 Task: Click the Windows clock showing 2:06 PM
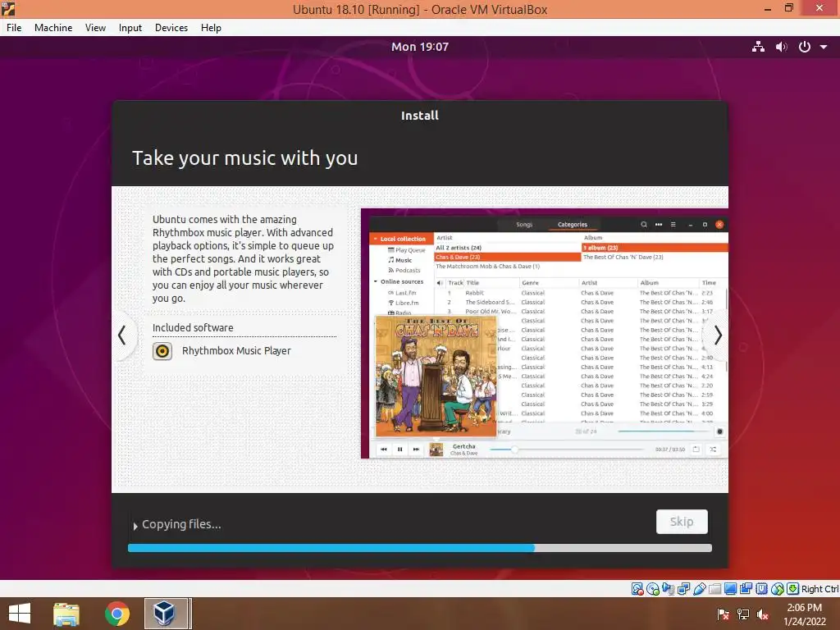tap(804, 608)
